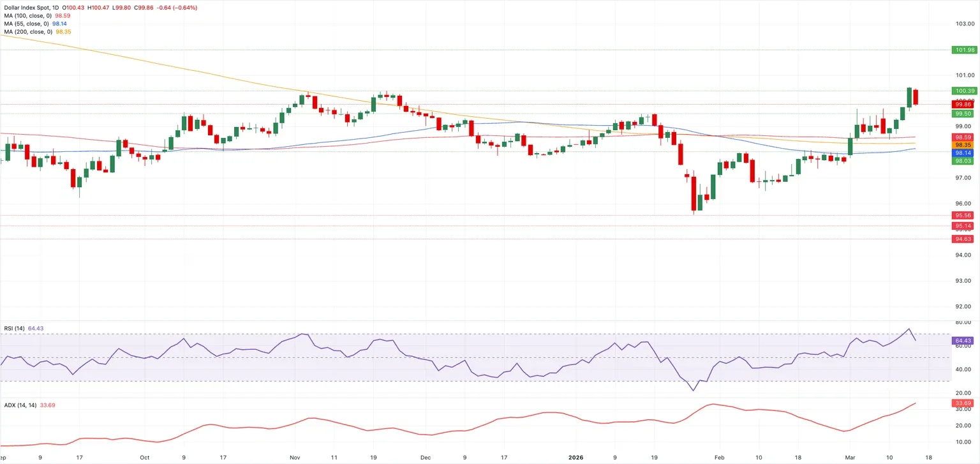Image resolution: width=980 pixels, height=464 pixels.
Task: Select the MA (200, close, 0) legend
Action: point(28,31)
